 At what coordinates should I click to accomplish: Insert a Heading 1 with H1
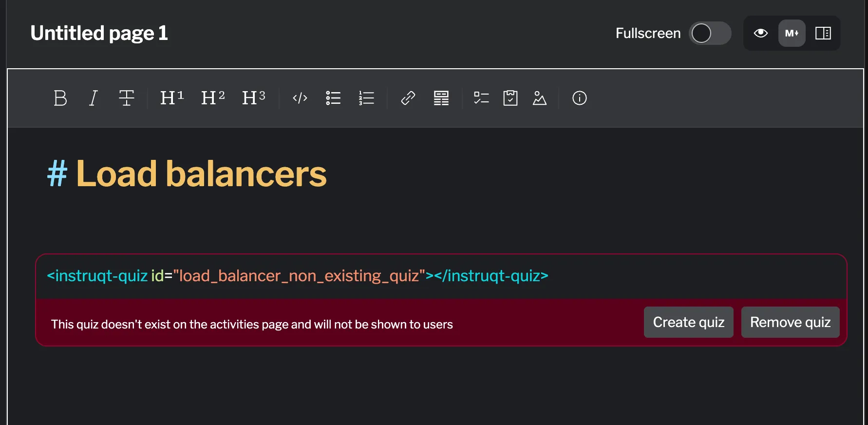tap(172, 98)
